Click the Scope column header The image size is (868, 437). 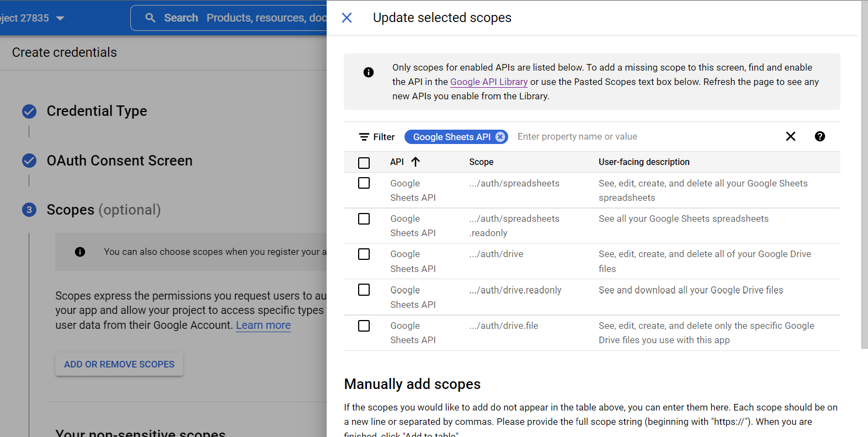point(481,162)
